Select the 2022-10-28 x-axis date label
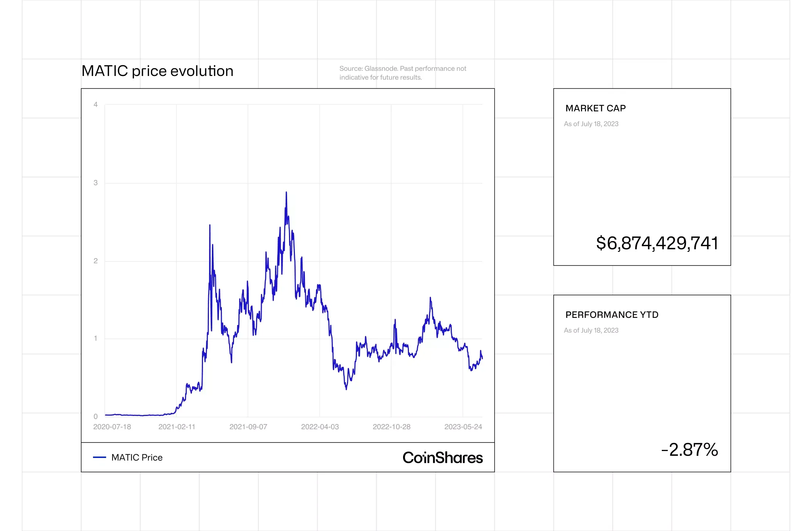812x531 pixels. [391, 427]
